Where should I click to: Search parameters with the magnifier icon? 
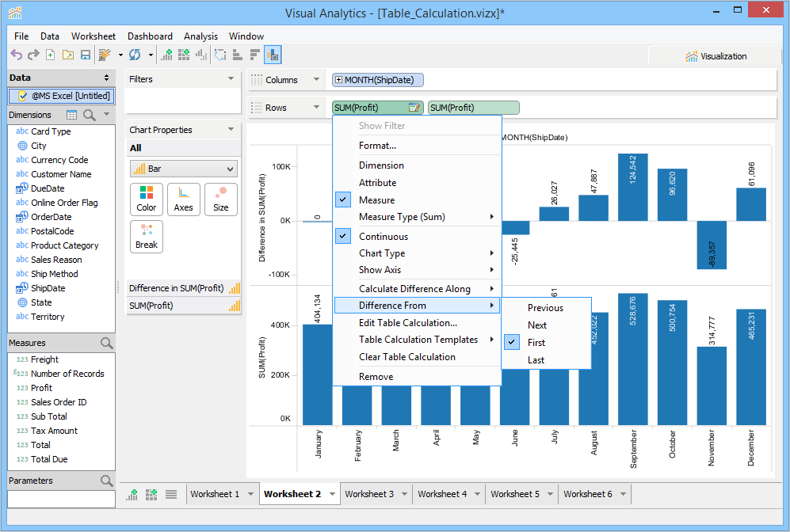tap(106, 481)
